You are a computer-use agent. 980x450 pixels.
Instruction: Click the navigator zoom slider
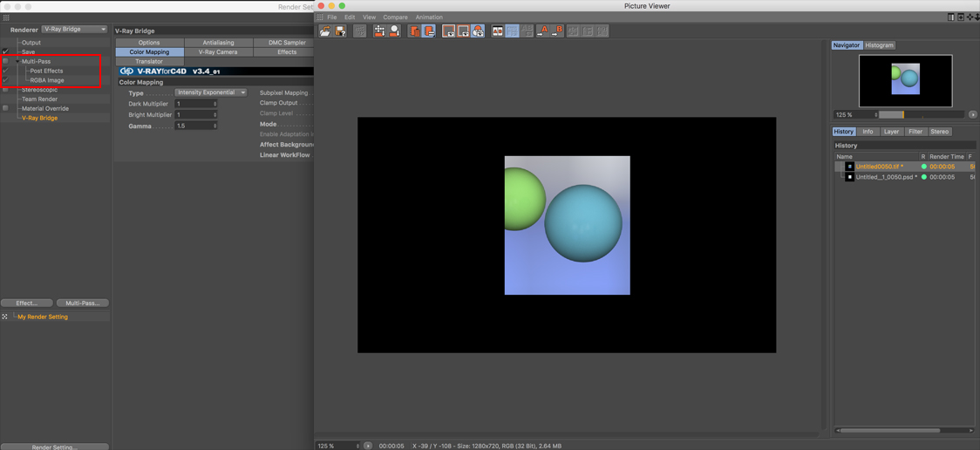[x=922, y=115]
